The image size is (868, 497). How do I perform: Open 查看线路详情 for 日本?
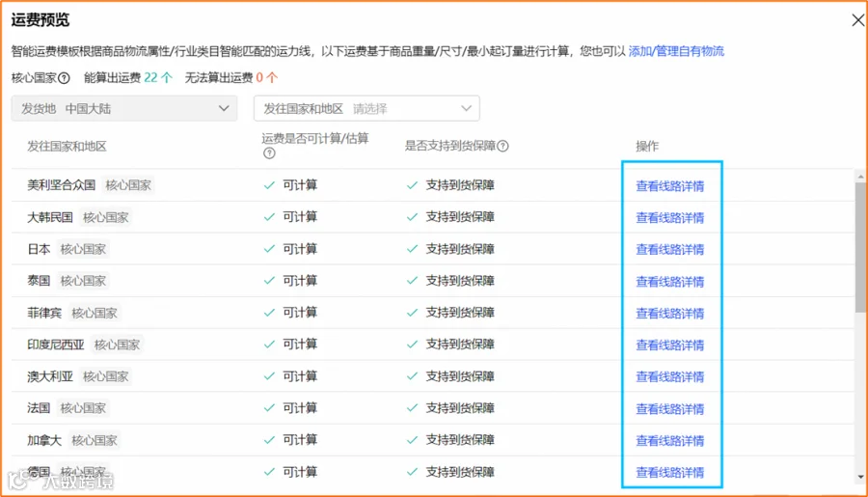pos(670,250)
